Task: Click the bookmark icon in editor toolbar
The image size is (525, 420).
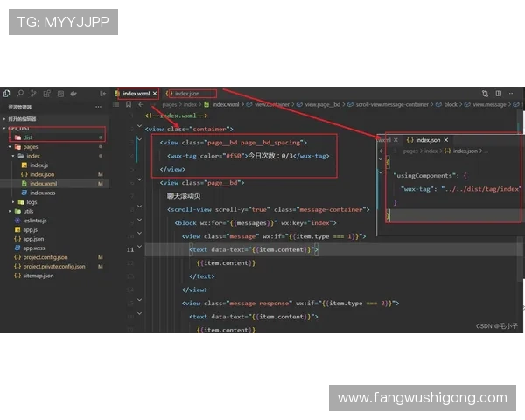Action: 129,104
